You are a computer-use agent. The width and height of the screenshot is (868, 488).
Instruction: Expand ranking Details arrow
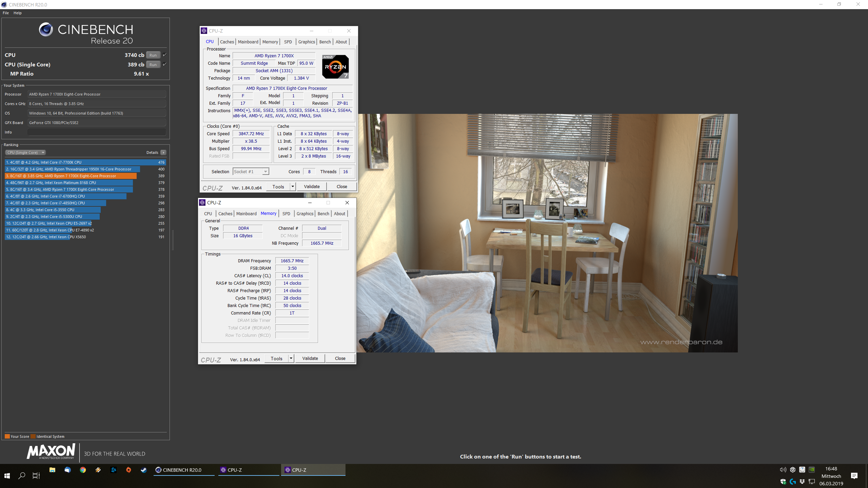pos(163,152)
